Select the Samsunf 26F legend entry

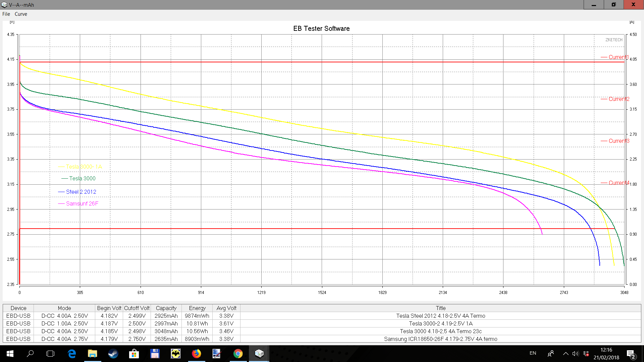[82, 203]
